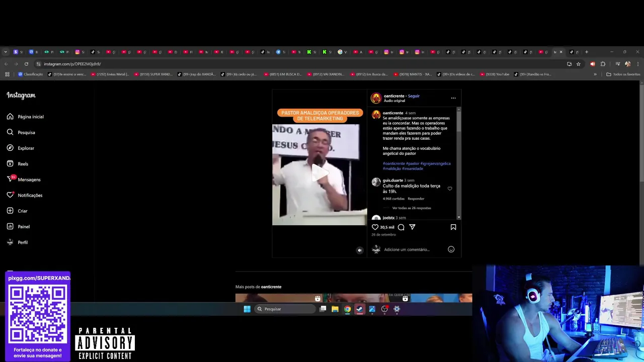Open Notificações in the sidebar
Screen dimensions: 644x362
[x=25, y=195]
